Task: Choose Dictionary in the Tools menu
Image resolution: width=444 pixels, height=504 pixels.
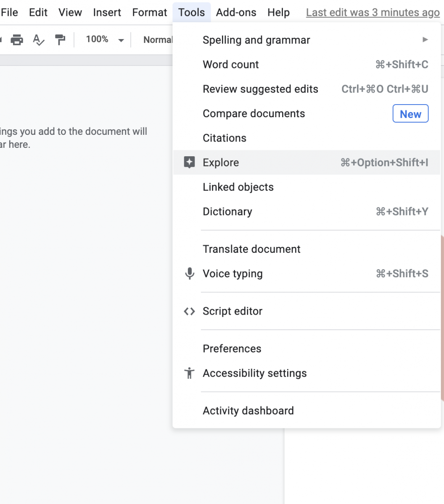Action: (307, 212)
